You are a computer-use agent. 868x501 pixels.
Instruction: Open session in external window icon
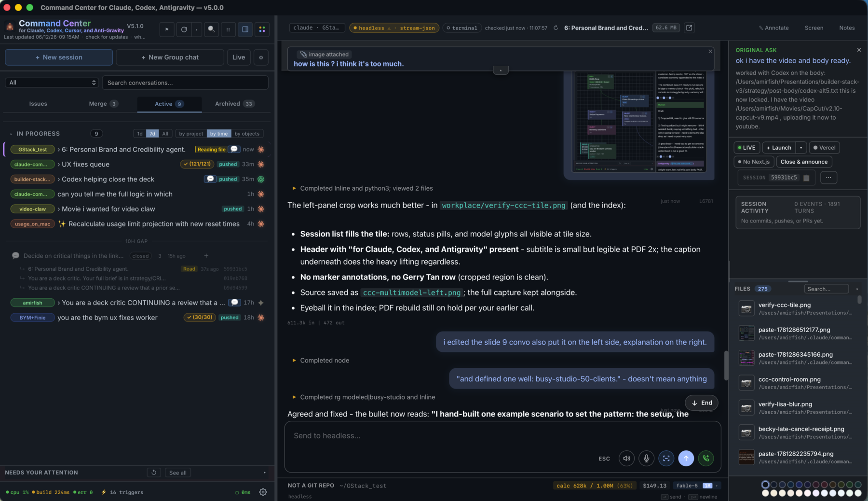[x=689, y=28]
